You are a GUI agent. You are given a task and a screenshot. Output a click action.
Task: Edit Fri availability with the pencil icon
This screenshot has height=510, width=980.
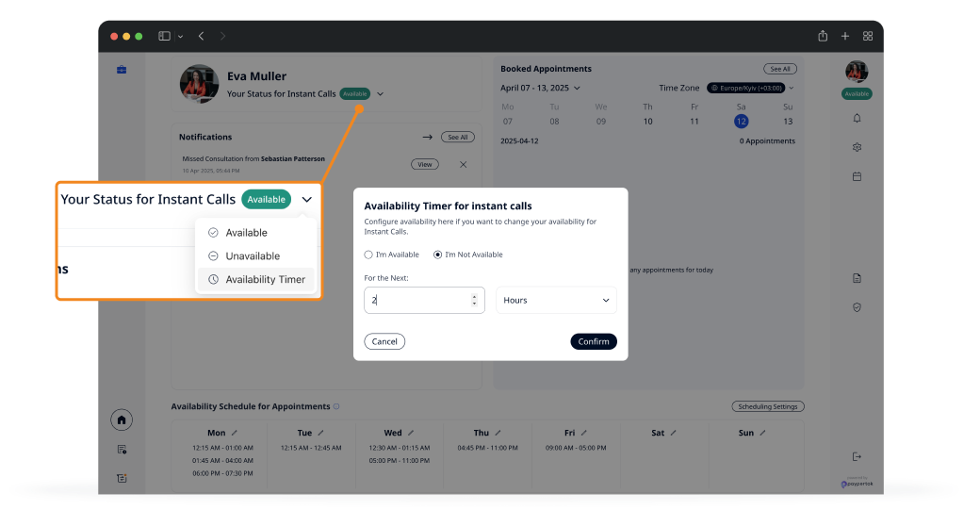tap(583, 433)
